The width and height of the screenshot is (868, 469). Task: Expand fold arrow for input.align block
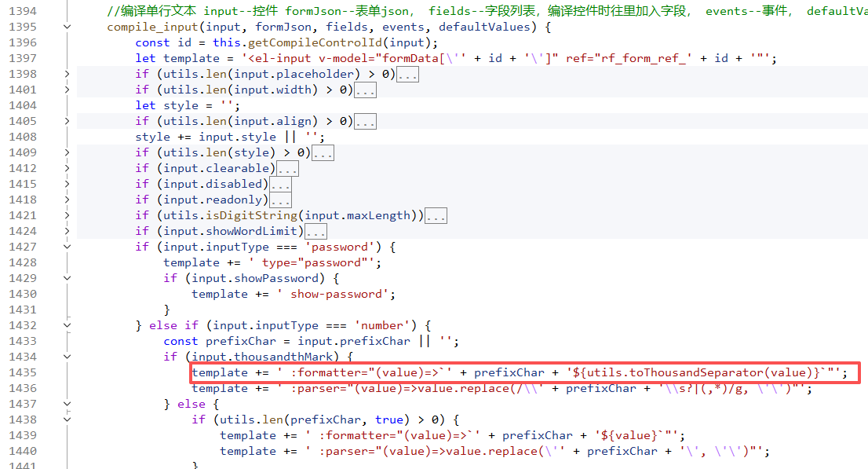67,121
